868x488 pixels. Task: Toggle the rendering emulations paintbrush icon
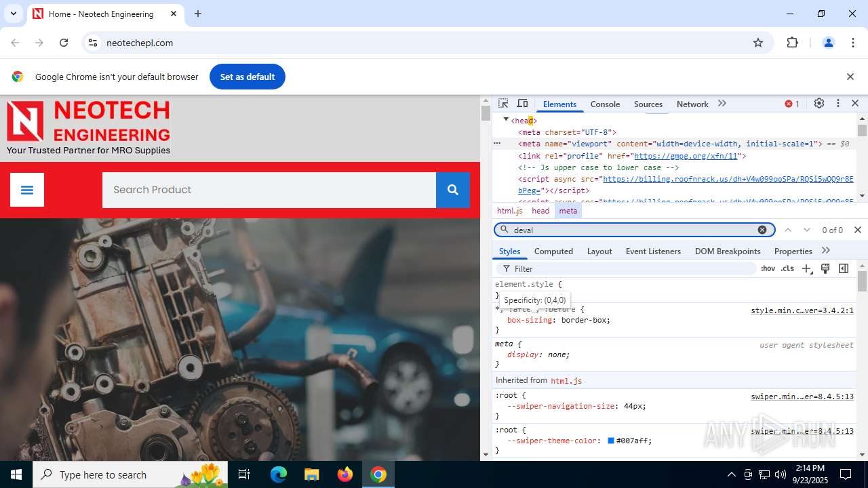point(825,268)
